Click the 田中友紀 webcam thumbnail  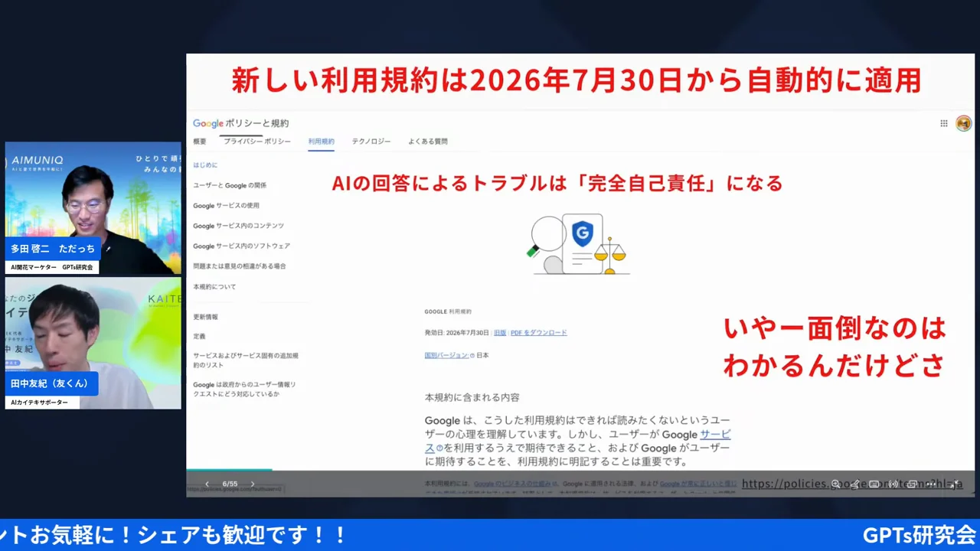[x=93, y=343]
